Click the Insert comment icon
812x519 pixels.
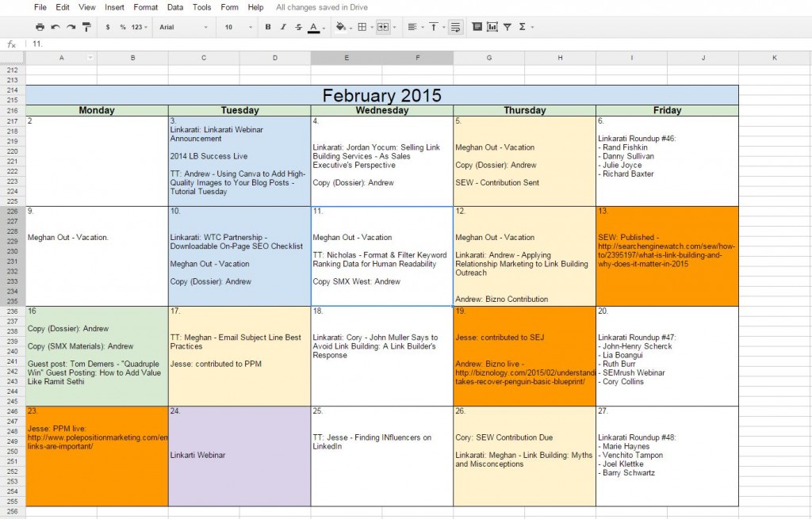tap(477, 26)
